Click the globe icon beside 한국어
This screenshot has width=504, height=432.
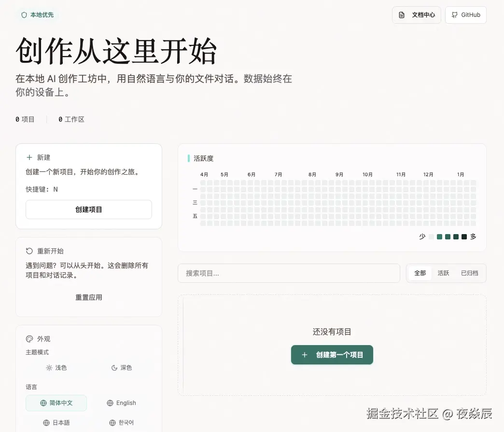click(112, 423)
